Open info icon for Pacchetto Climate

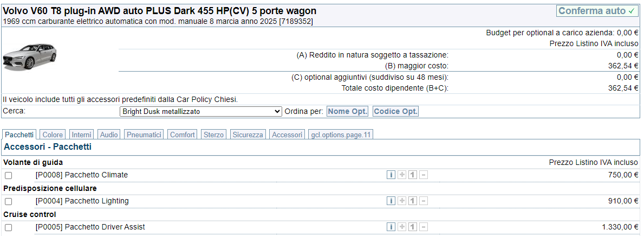[391, 175]
